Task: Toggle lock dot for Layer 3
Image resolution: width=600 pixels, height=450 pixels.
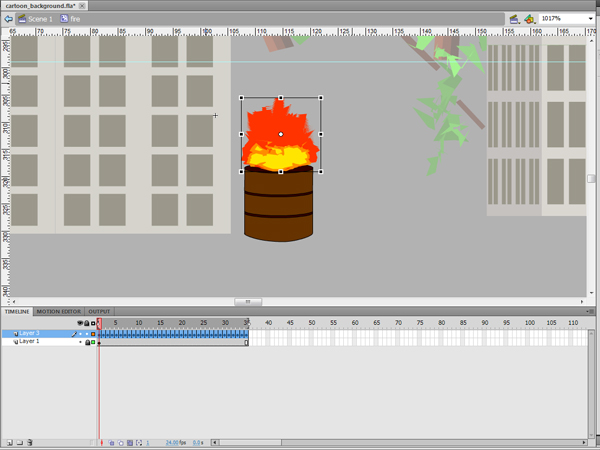Action: 87,334
